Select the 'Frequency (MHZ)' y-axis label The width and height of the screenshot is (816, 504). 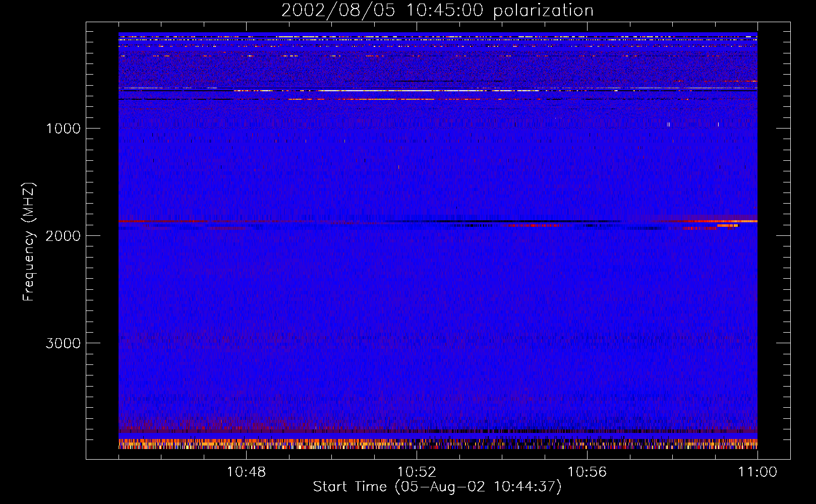(29, 242)
